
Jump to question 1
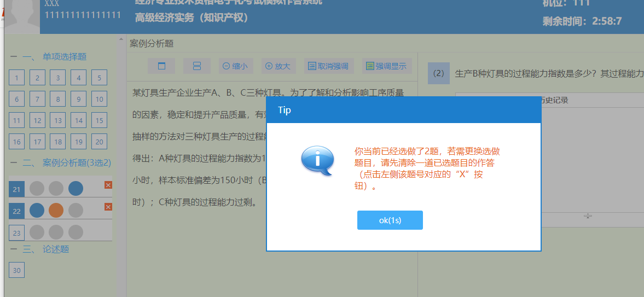click(16, 78)
